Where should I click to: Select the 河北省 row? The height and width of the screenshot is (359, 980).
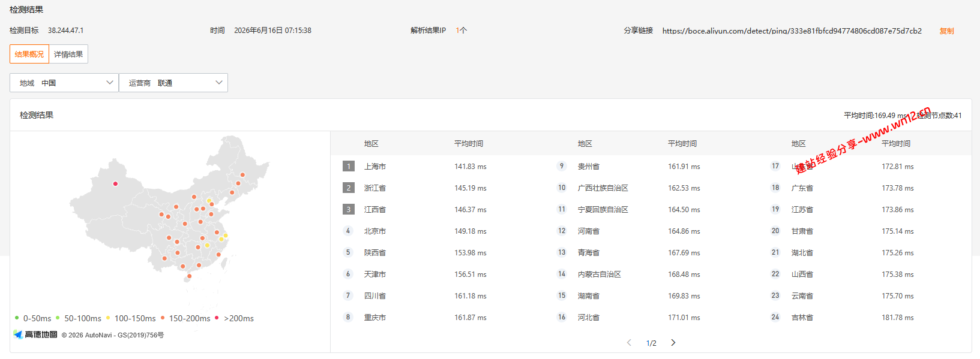[x=651, y=317]
